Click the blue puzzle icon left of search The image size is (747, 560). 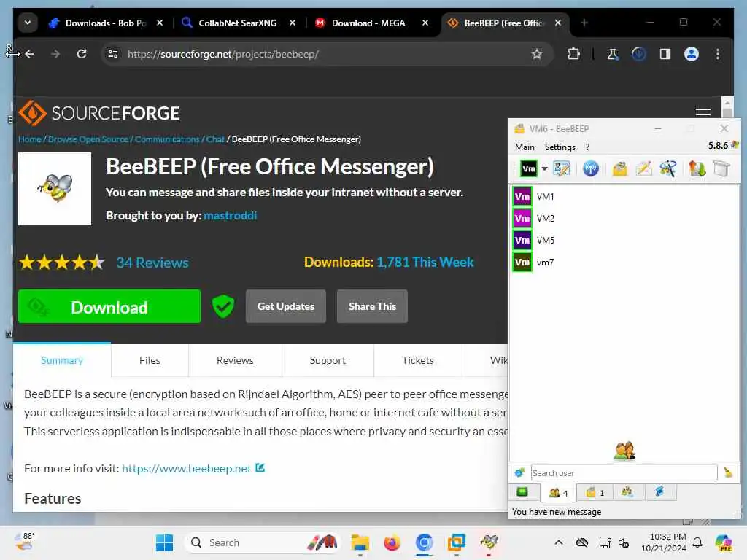click(x=519, y=472)
